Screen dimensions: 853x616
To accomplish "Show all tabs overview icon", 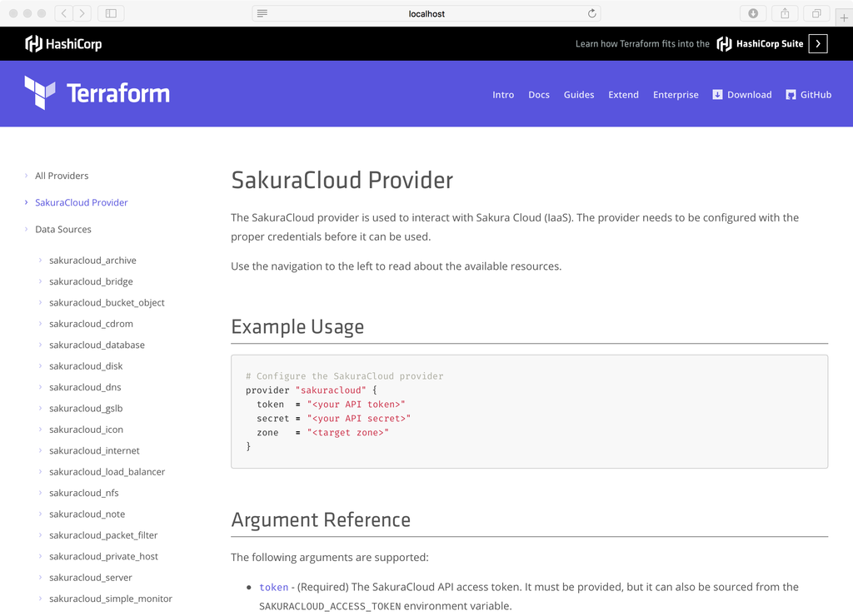I will pyautogui.click(x=816, y=13).
